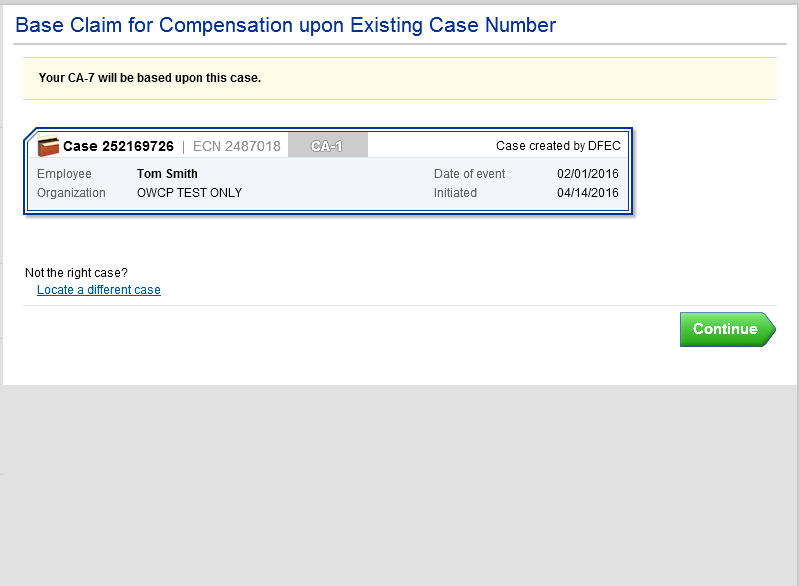
Task: Click OWCP TEST ONLY organization value
Action: click(189, 193)
